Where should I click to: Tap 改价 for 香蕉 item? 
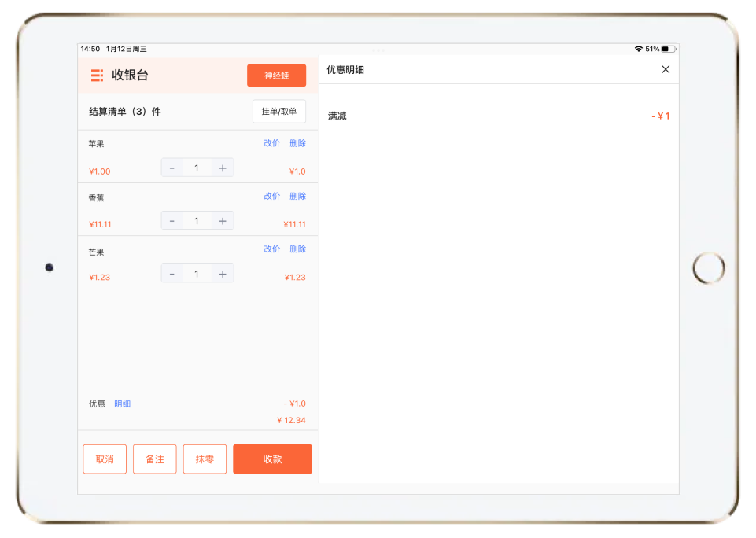271,196
